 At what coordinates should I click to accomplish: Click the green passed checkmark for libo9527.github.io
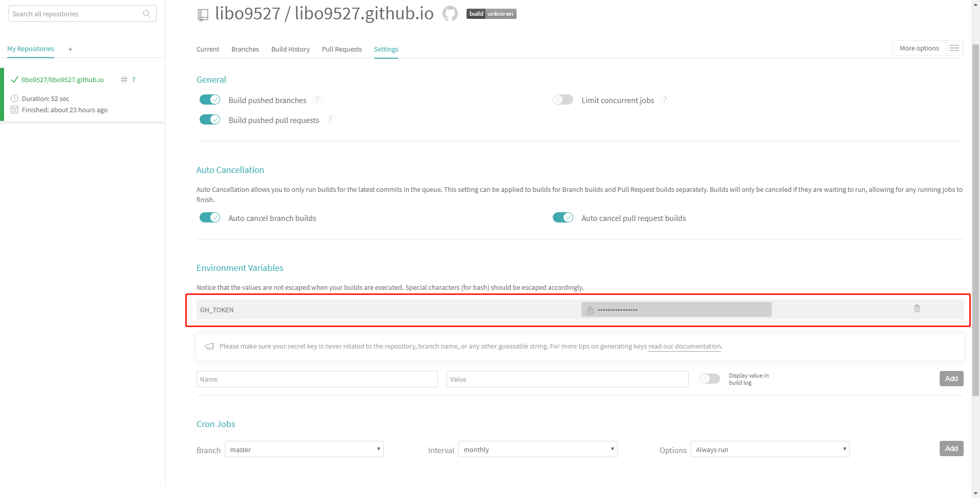(14, 80)
